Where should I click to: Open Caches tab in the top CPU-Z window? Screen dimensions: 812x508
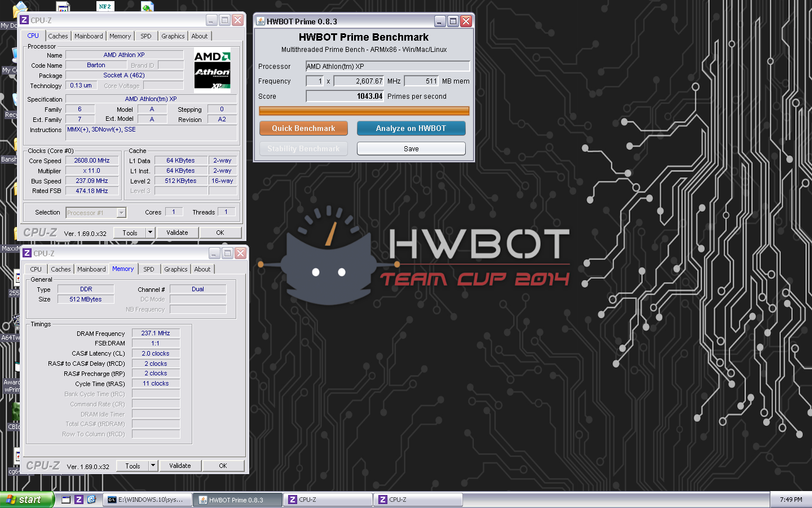click(x=58, y=36)
